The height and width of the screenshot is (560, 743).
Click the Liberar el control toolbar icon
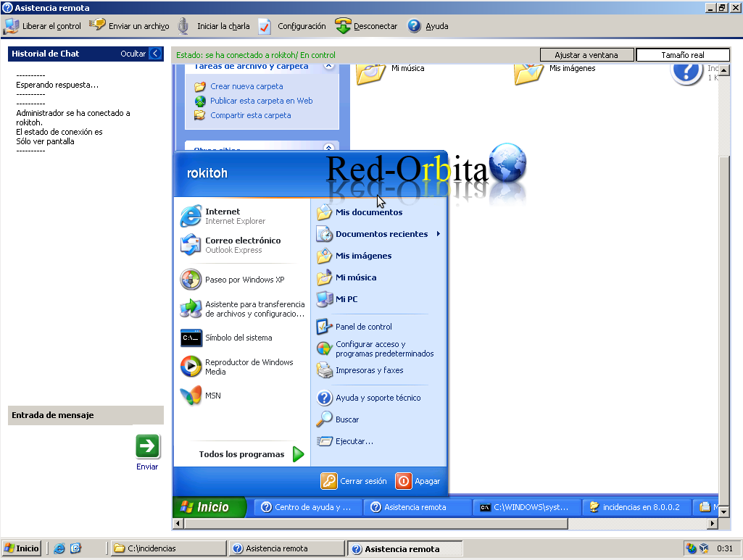pyautogui.click(x=11, y=26)
